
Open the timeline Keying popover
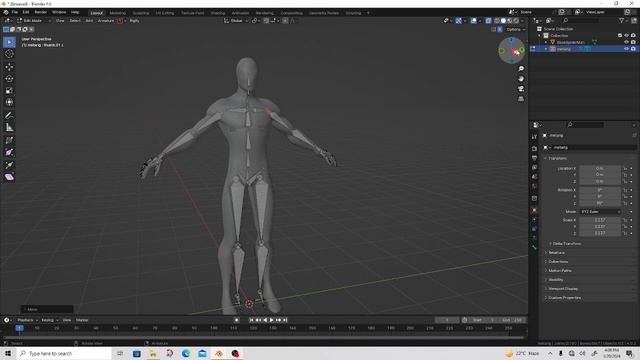50,320
